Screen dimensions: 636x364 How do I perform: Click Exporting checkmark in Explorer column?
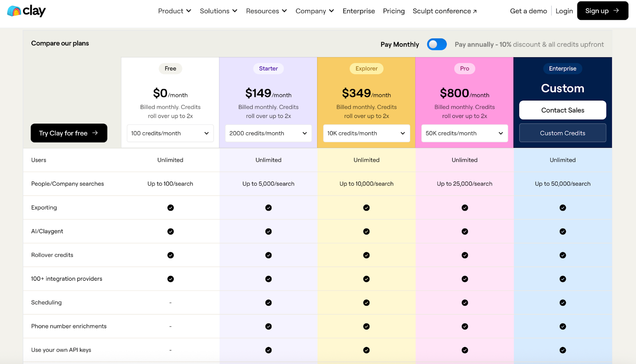(x=366, y=207)
